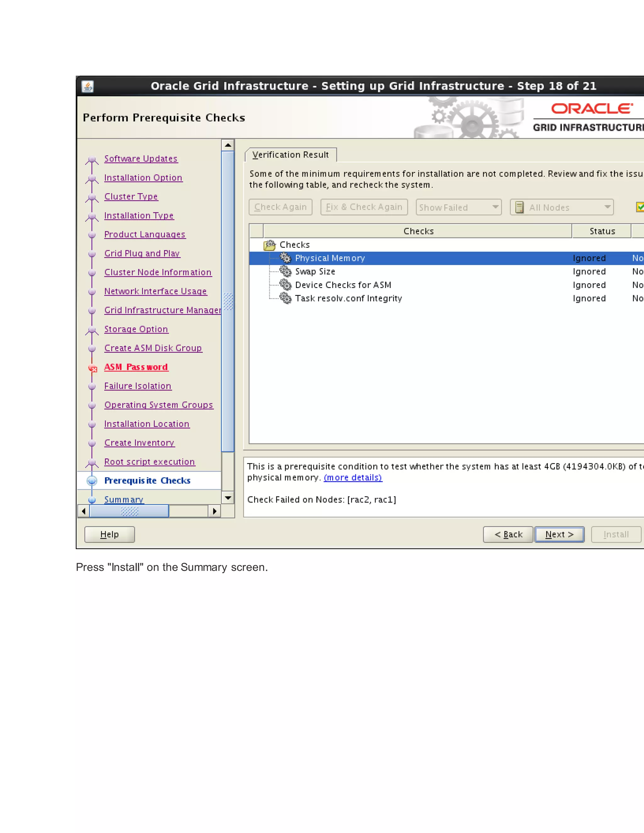Image resolution: width=644 pixels, height=833 pixels.
Task: Click the blue step marker beside Prerequisite Checks
Action: tap(92, 481)
